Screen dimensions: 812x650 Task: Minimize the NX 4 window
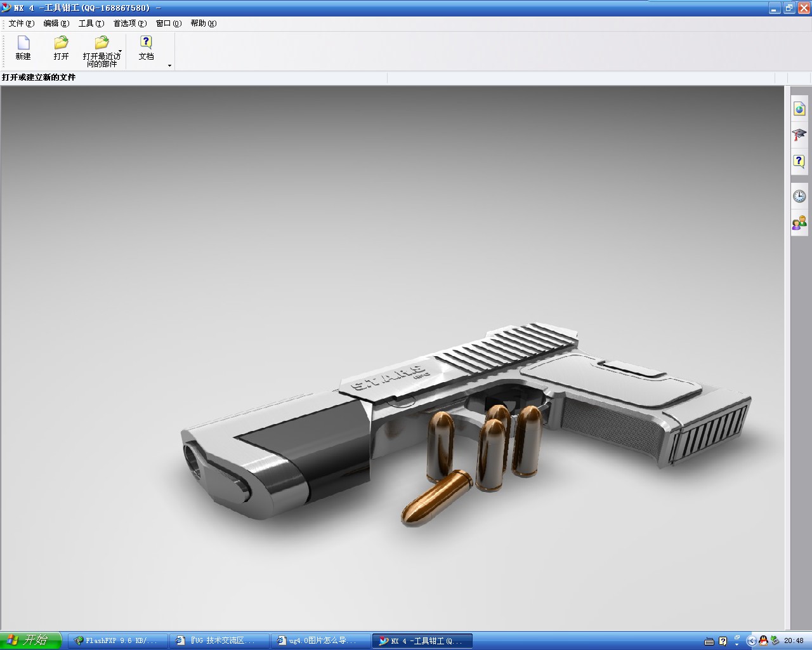(x=775, y=8)
